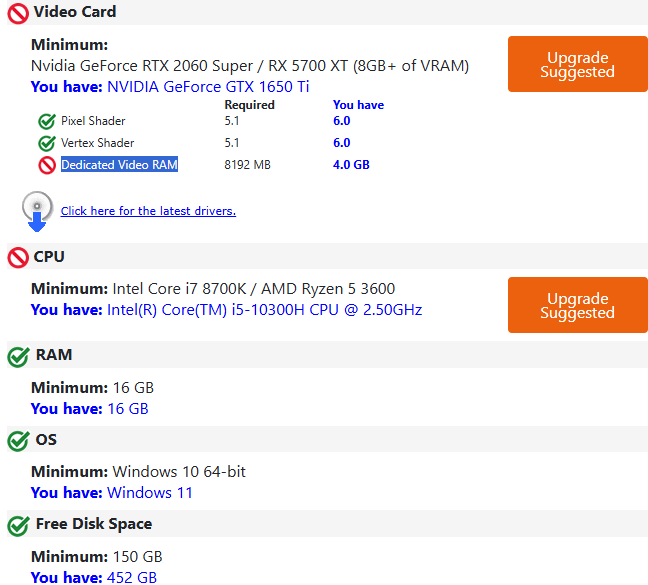648x585 pixels.
Task: Click Upgrade Suggested button for CPU
Action: pos(578,305)
